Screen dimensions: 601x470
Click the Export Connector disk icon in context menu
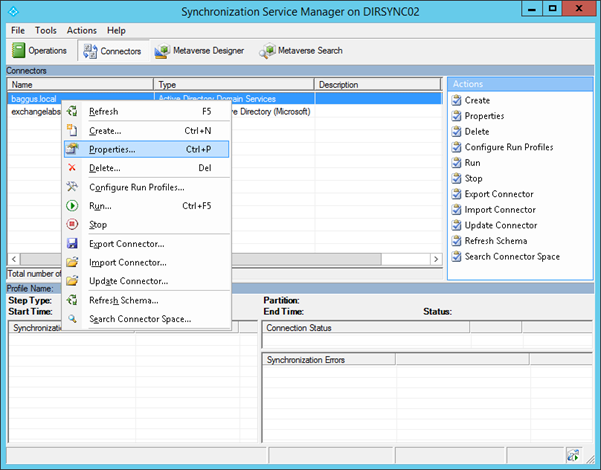pos(72,244)
